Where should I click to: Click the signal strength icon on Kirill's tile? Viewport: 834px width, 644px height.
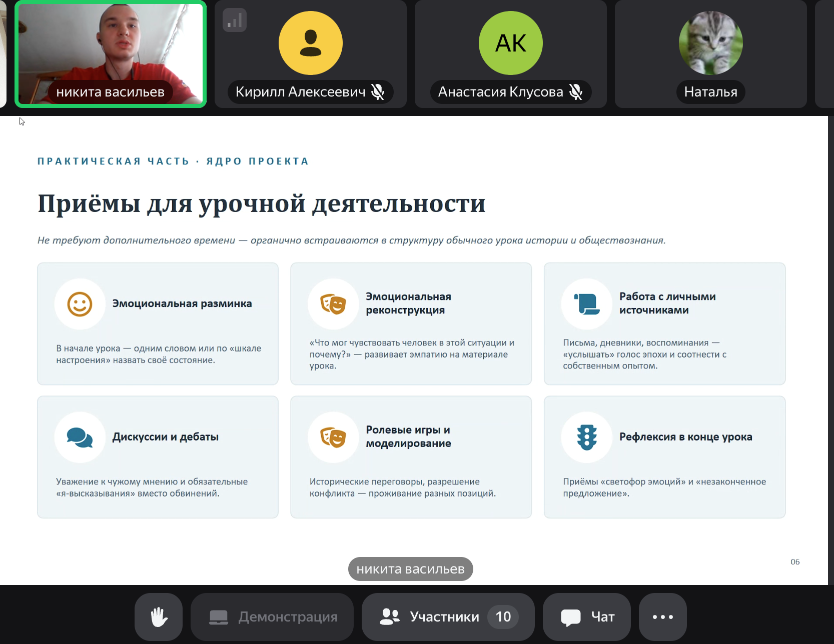pos(235,20)
